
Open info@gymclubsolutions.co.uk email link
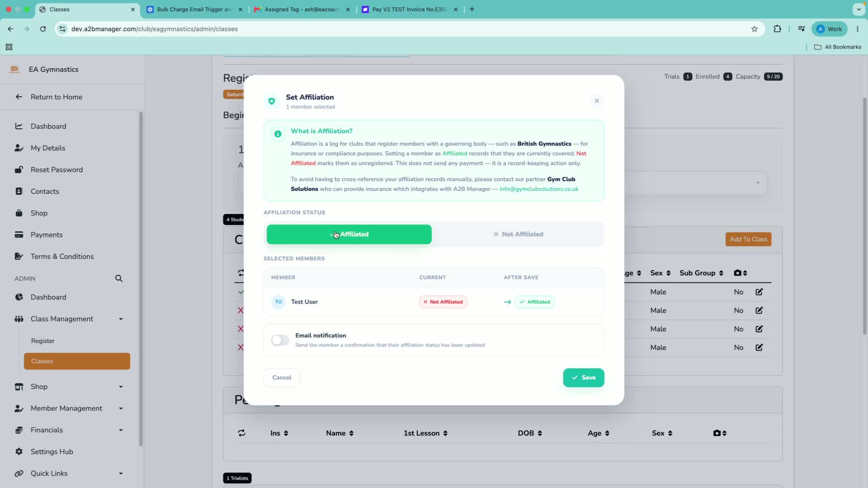coord(539,189)
